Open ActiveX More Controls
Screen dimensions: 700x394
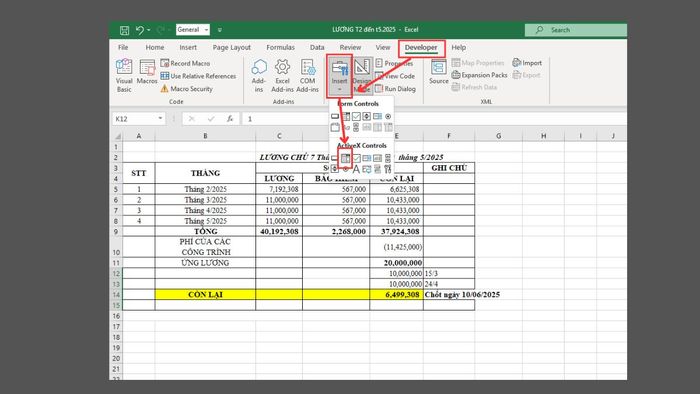tap(388, 169)
